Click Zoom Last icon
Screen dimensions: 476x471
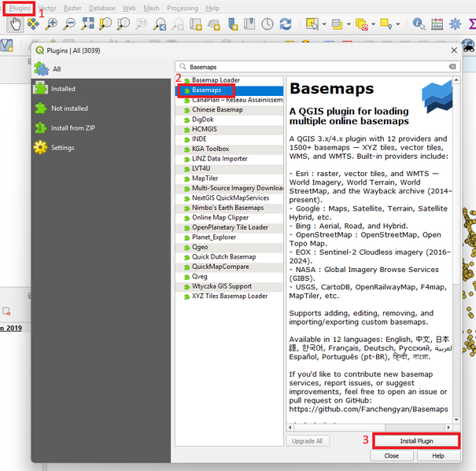[160, 24]
